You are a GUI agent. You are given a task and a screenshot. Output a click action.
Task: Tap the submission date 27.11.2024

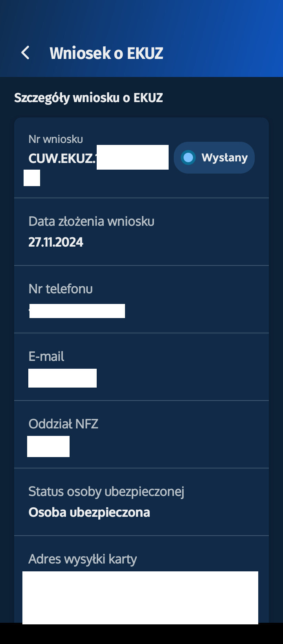(x=56, y=242)
